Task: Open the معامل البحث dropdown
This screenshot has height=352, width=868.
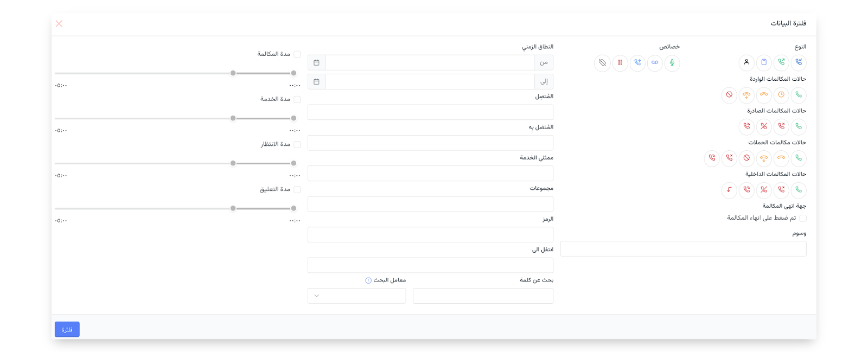Action: click(x=357, y=296)
